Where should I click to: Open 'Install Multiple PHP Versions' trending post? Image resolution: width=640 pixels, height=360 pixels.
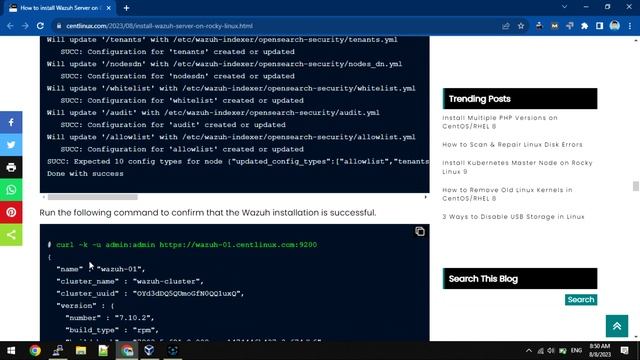pyautogui.click(x=500, y=122)
